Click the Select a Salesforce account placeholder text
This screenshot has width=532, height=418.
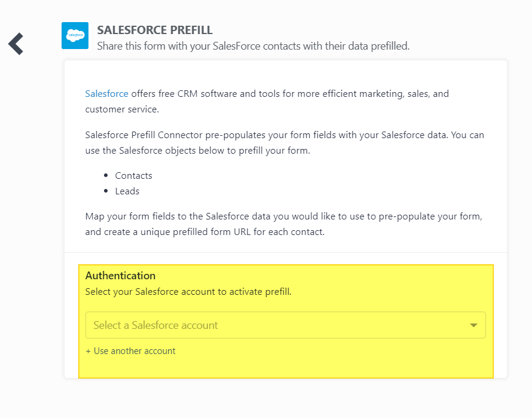click(156, 325)
